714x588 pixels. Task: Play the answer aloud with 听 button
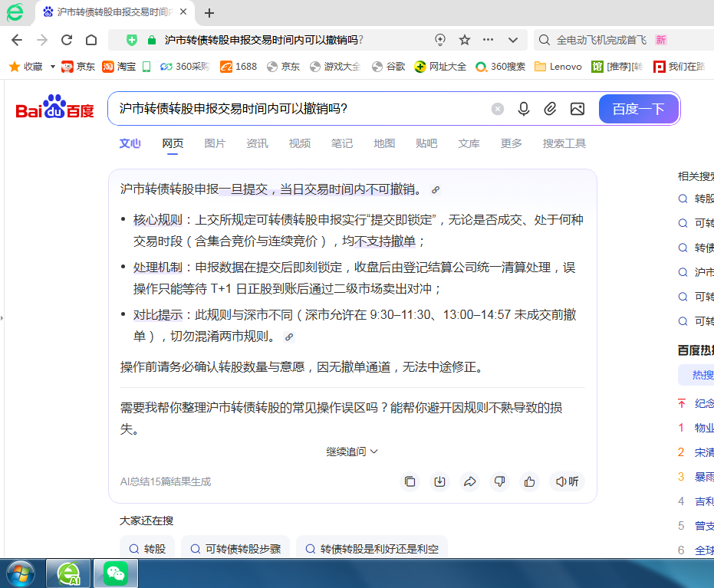coord(568,481)
